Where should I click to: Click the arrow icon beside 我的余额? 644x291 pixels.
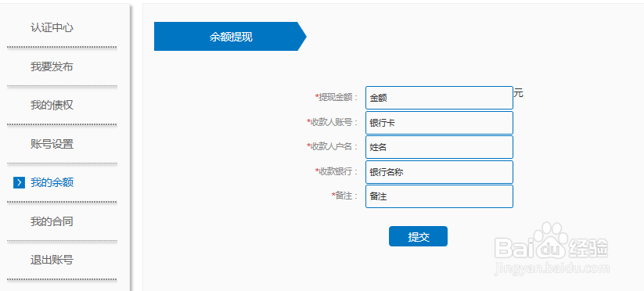coord(20,182)
